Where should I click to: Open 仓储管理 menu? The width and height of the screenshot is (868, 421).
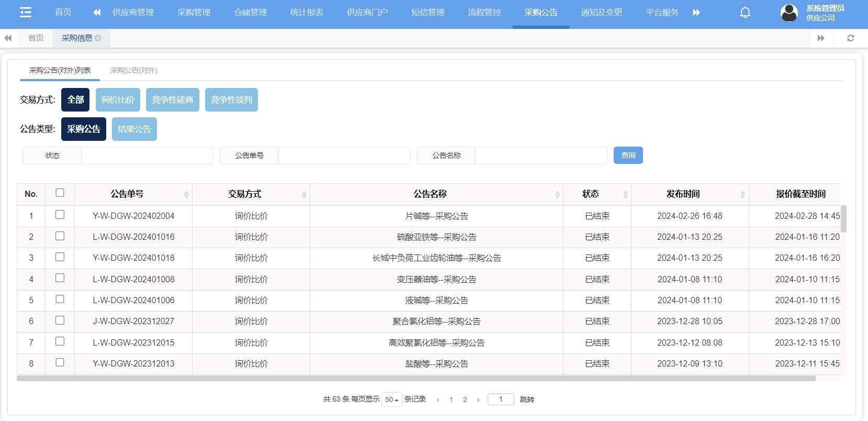click(x=250, y=13)
